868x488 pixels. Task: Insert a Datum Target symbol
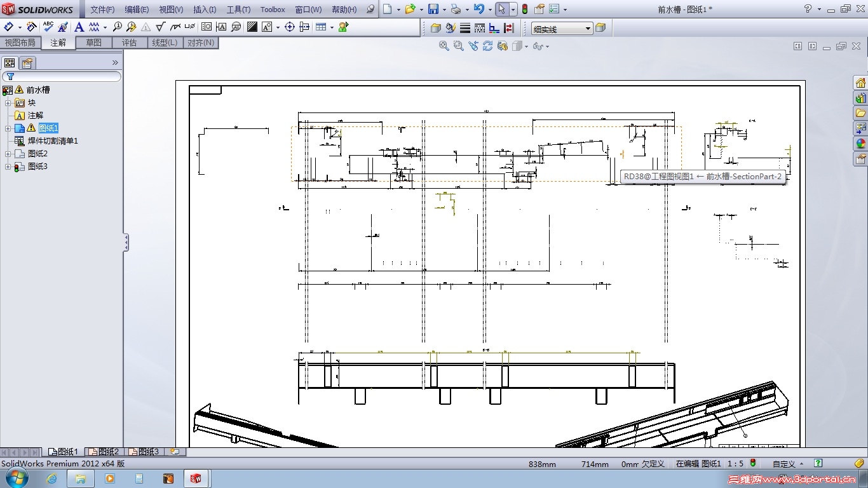point(236,27)
